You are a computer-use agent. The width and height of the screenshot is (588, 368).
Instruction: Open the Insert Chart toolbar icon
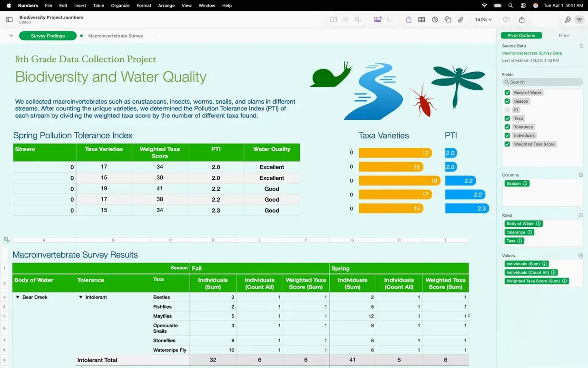click(x=435, y=19)
